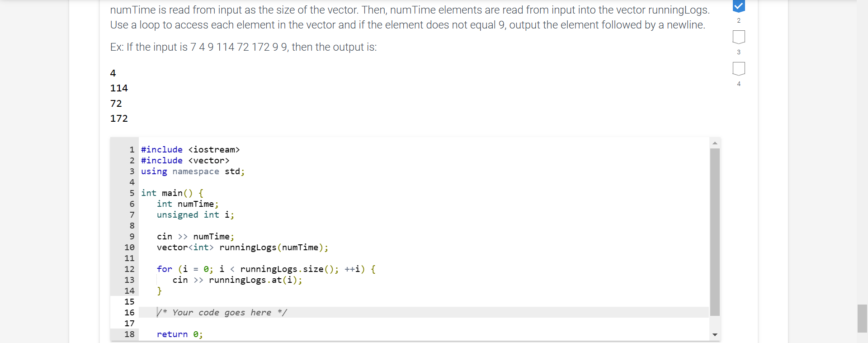Viewport: 868px width, 343px height.
Task: Click 'cin >> runningLogs.at(i);' line
Action: click(x=237, y=280)
